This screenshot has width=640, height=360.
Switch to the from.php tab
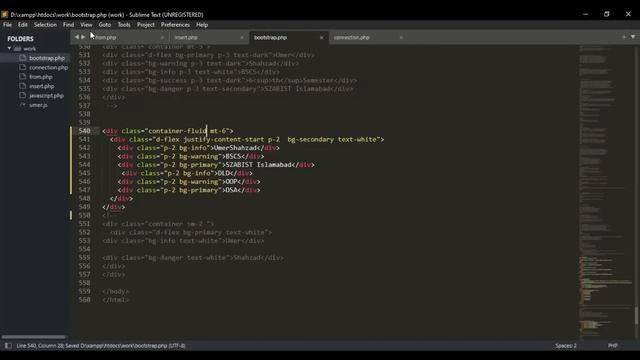pos(122,38)
